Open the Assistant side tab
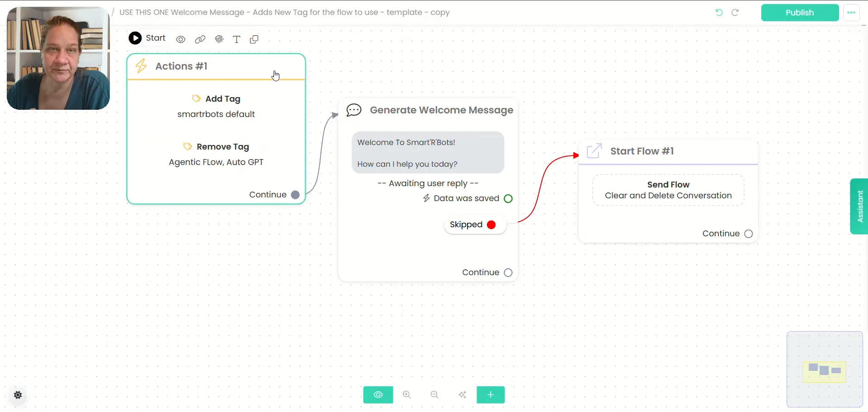Image resolution: width=868 pixels, height=412 pixels. click(x=859, y=206)
